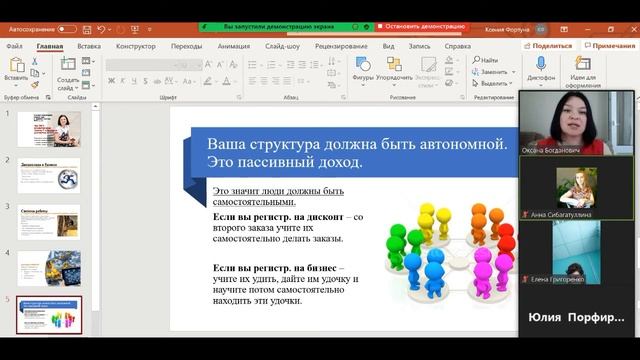Expand the Создать слайд dropdown arrow

[76, 88]
